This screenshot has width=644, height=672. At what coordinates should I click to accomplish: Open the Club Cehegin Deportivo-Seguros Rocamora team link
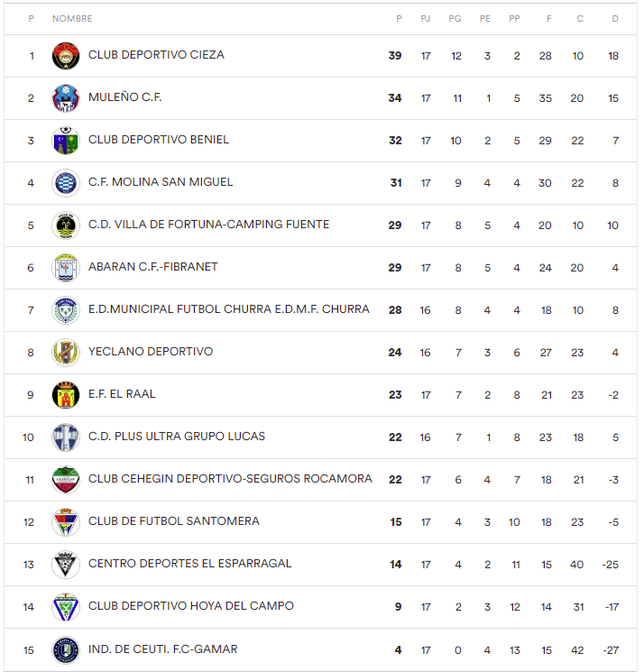tap(230, 479)
